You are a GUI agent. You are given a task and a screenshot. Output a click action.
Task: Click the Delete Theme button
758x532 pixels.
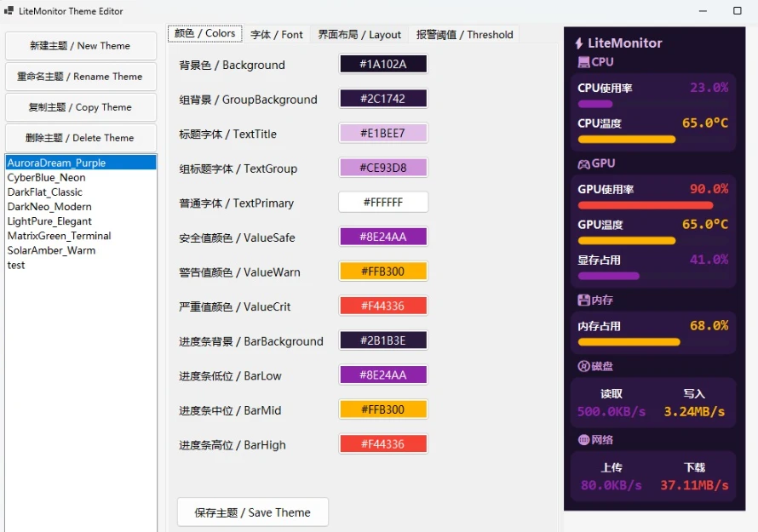[x=80, y=138]
